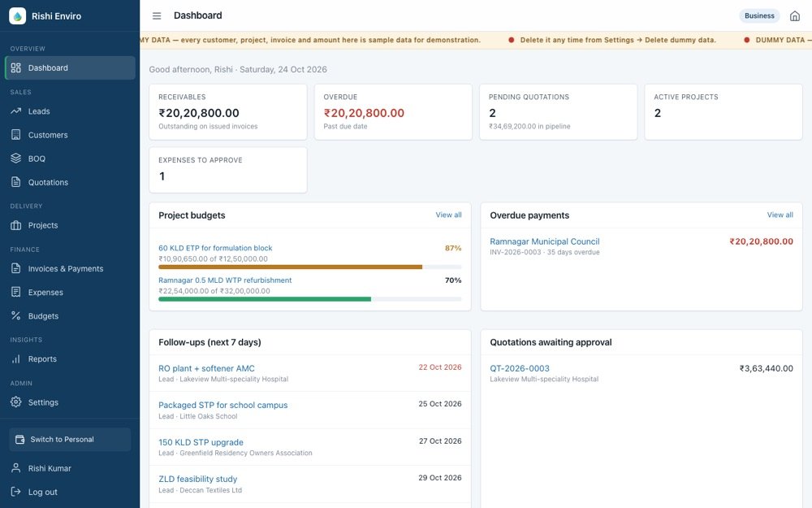This screenshot has width=812, height=508.
Task: Open the Reports section
Action: [70, 358]
